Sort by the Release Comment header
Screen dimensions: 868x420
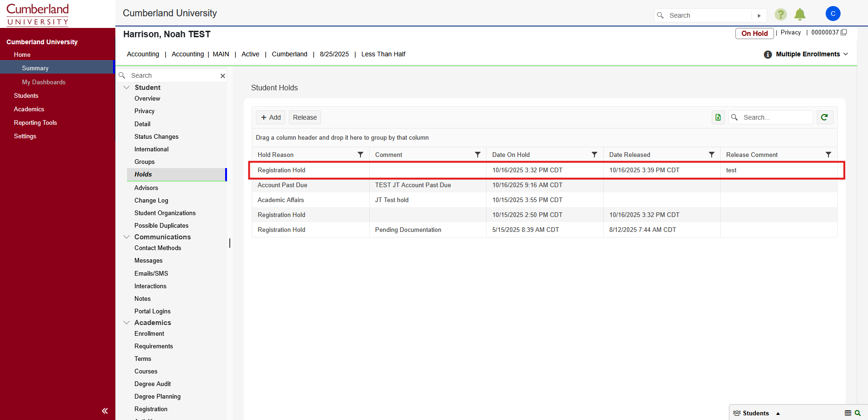click(x=752, y=155)
